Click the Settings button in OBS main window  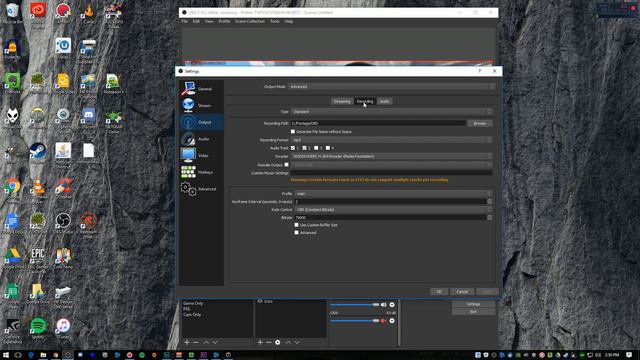pyautogui.click(x=473, y=304)
